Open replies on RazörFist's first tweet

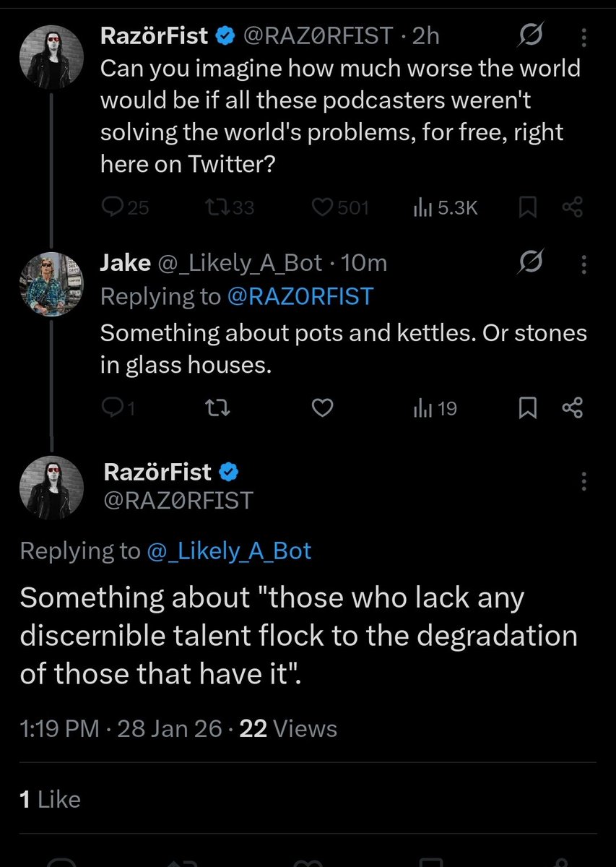click(x=125, y=208)
